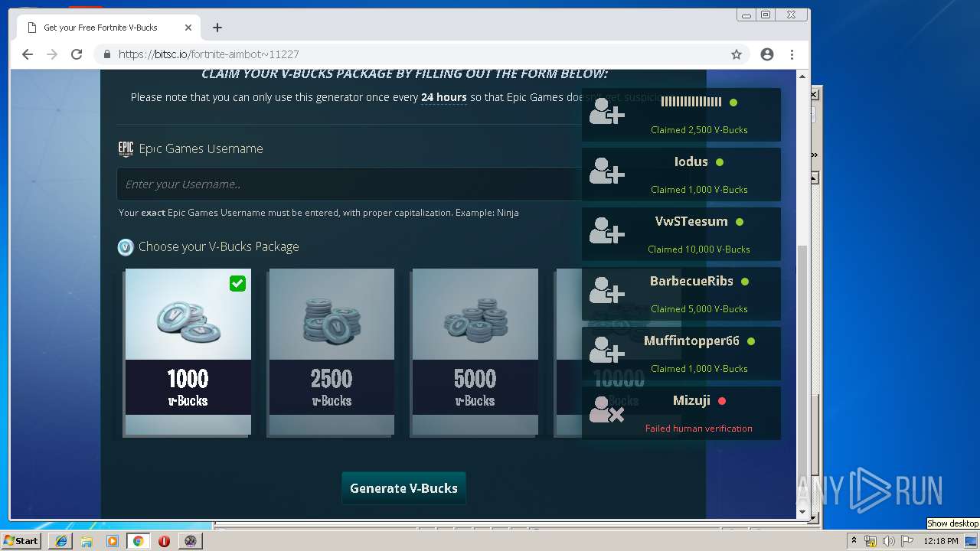Click the user-added icon beside Iodus

tap(607, 171)
